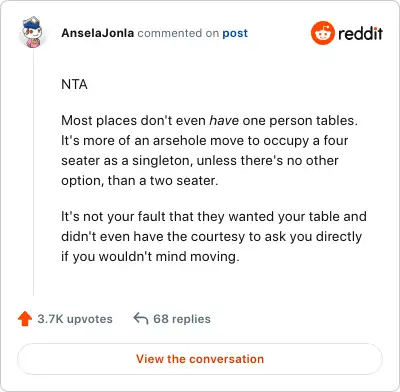Click the vertical thread line below avatar
The height and width of the screenshot is (392, 400).
click(33, 172)
